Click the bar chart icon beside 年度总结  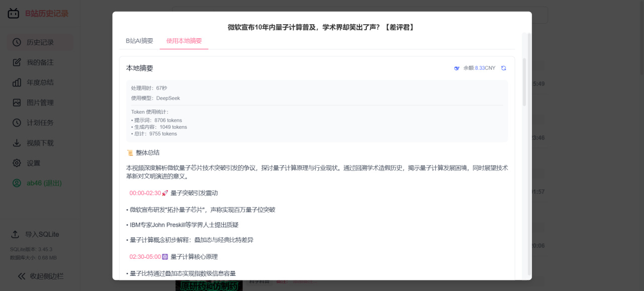coord(17,82)
